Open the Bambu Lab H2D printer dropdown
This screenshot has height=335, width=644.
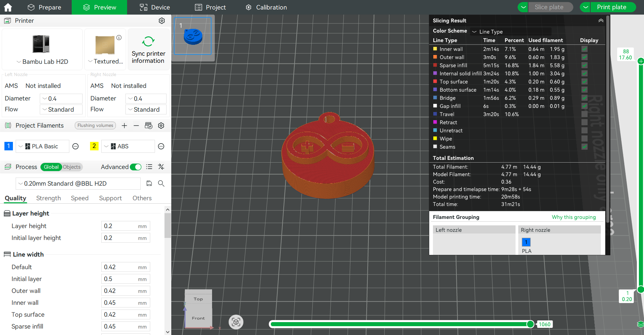click(x=42, y=61)
